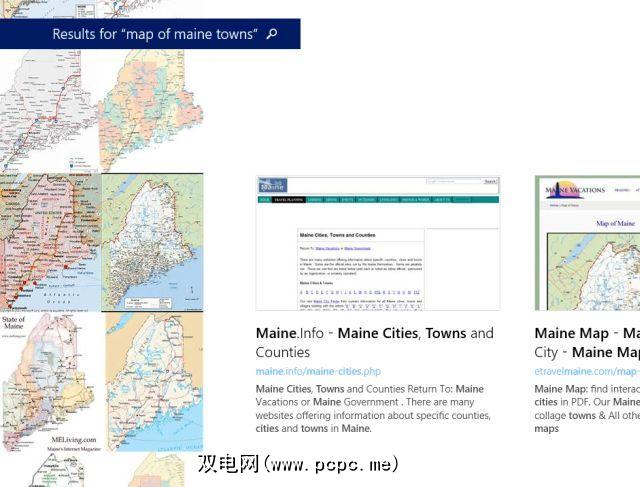Open the MELiving.com State of Maine map thumbnail

[51, 382]
